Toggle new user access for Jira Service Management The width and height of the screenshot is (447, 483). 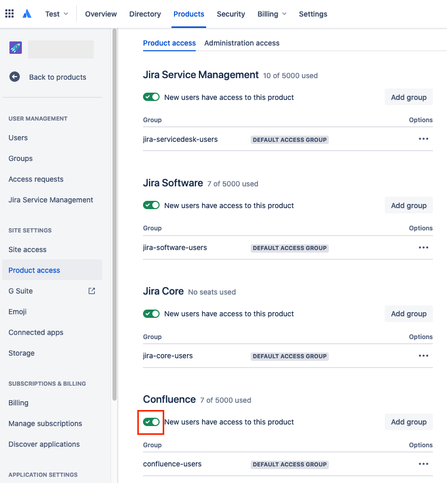click(151, 97)
